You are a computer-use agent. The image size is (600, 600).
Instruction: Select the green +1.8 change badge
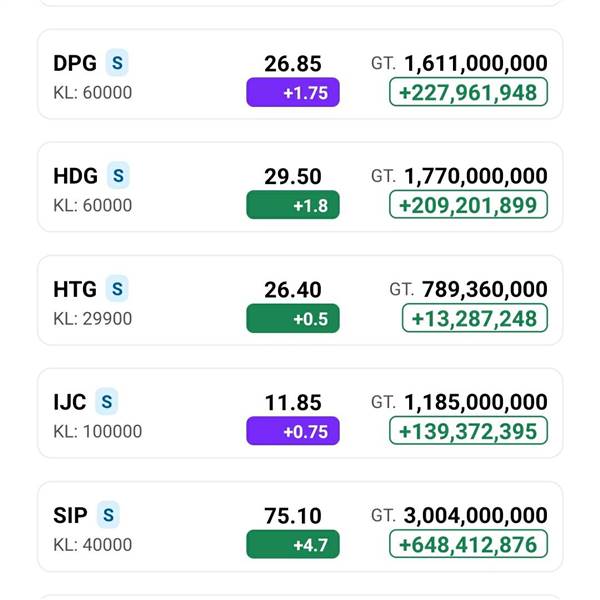(x=293, y=205)
